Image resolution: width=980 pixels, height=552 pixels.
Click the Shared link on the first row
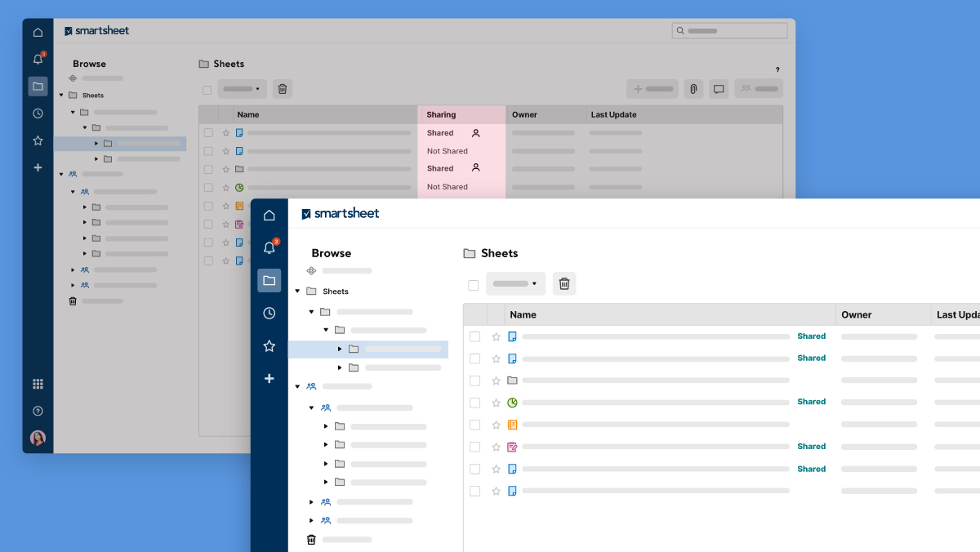tap(811, 336)
